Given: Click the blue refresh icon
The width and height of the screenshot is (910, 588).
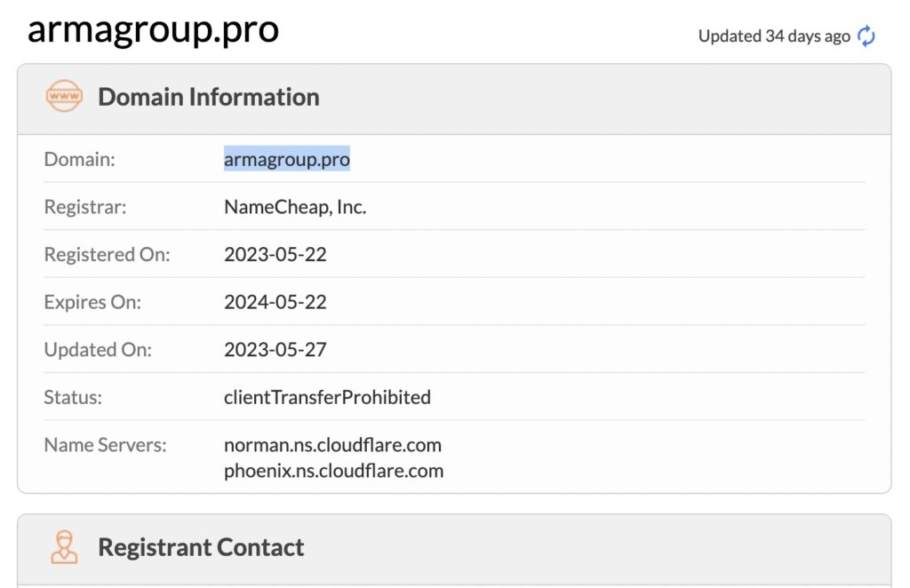Looking at the screenshot, I should click(866, 36).
